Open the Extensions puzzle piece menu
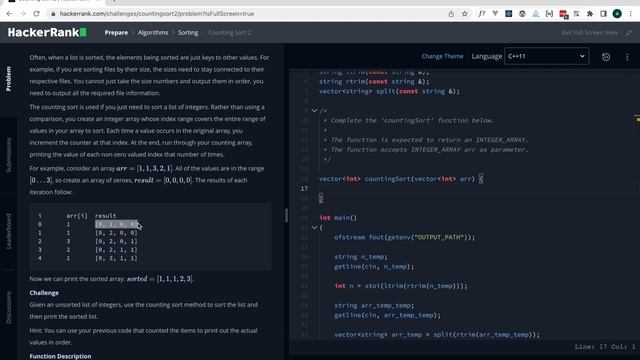 tap(590, 14)
